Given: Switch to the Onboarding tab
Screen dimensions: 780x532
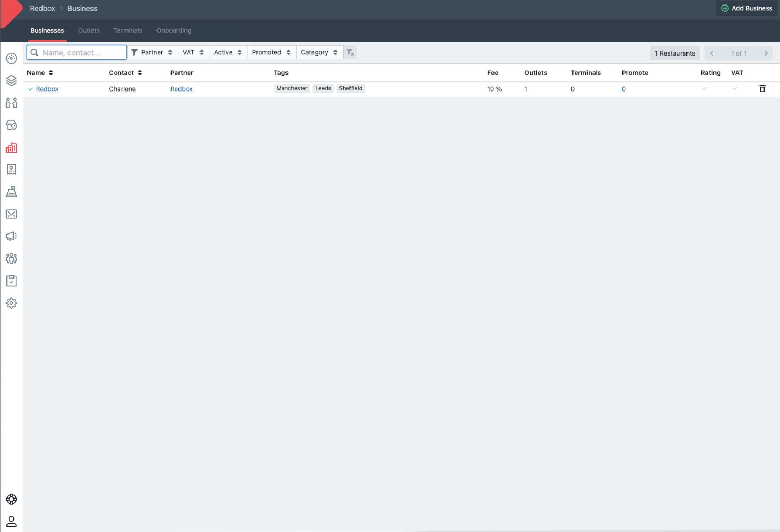Looking at the screenshot, I should (x=174, y=30).
